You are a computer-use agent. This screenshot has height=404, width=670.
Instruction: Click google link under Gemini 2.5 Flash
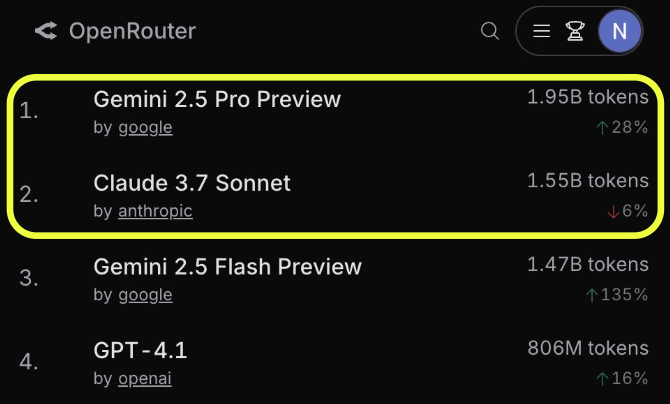(145, 295)
